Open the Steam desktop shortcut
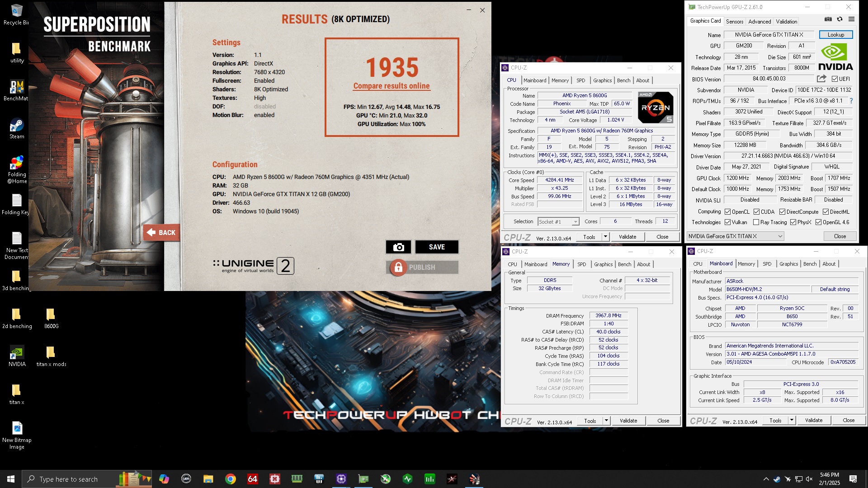Viewport: 868px width, 488px height. tap(17, 128)
